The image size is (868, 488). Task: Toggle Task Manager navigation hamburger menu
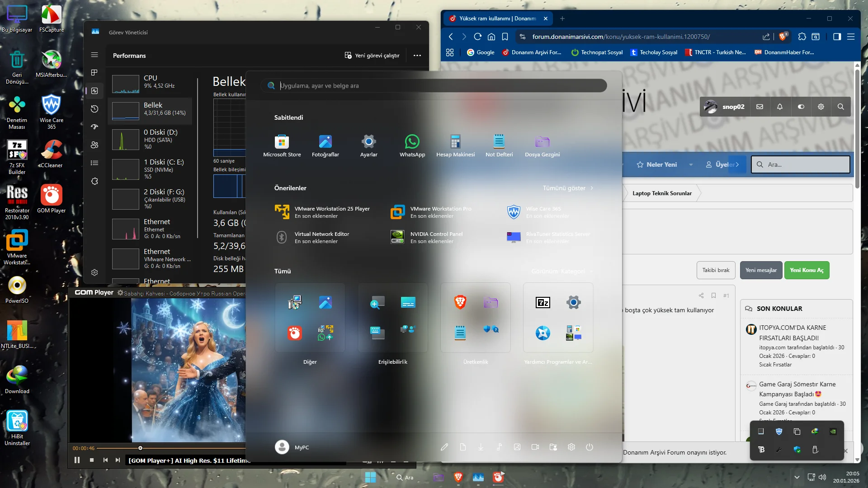[x=94, y=55]
